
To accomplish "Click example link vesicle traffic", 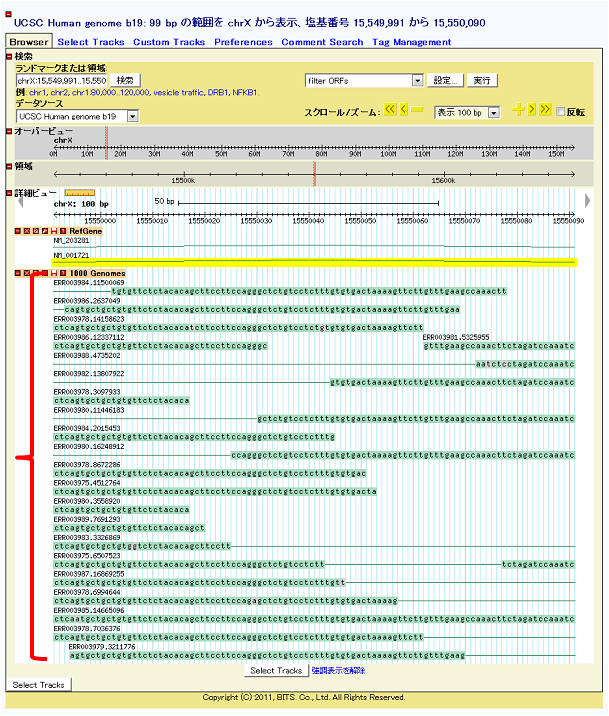I will 178,93.
